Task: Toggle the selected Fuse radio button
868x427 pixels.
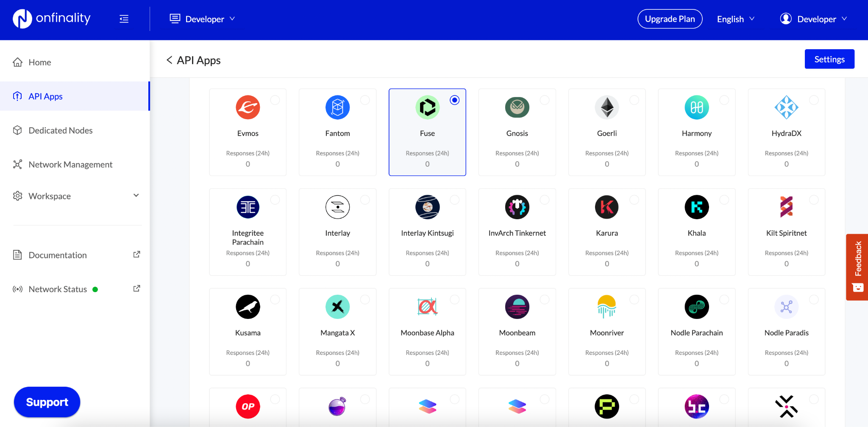Action: click(x=455, y=100)
